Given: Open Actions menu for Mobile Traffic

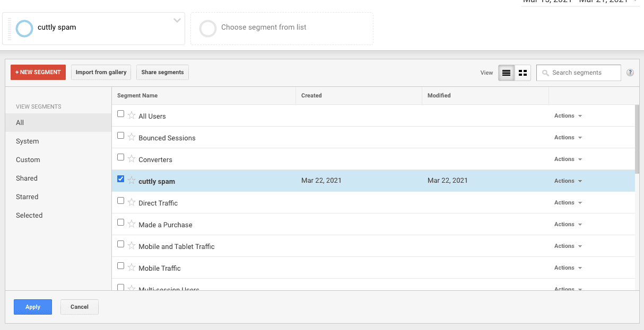Looking at the screenshot, I should (568, 267).
